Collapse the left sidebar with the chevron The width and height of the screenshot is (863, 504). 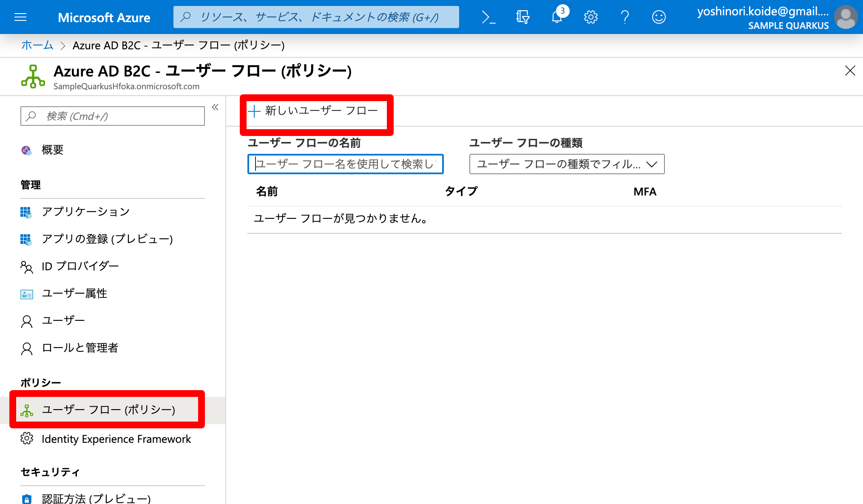(x=215, y=108)
